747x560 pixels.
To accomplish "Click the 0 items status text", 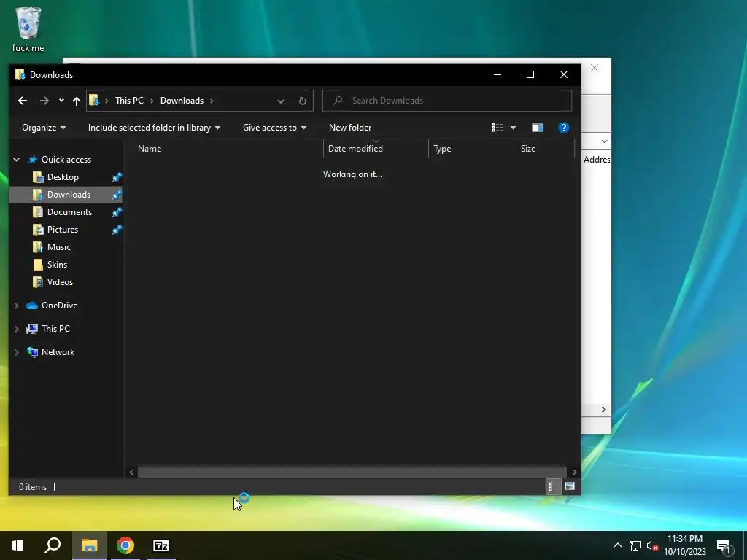I will [33, 486].
